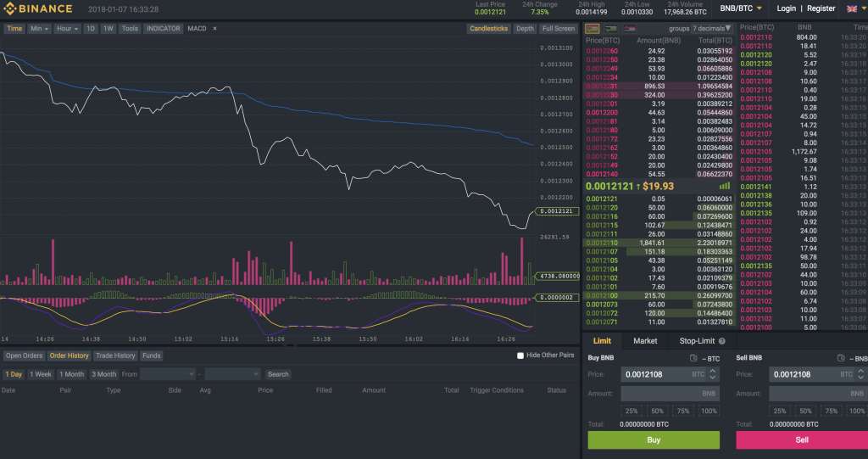Click the signal bars icon beside $19.93
868x459 pixels.
click(725, 187)
